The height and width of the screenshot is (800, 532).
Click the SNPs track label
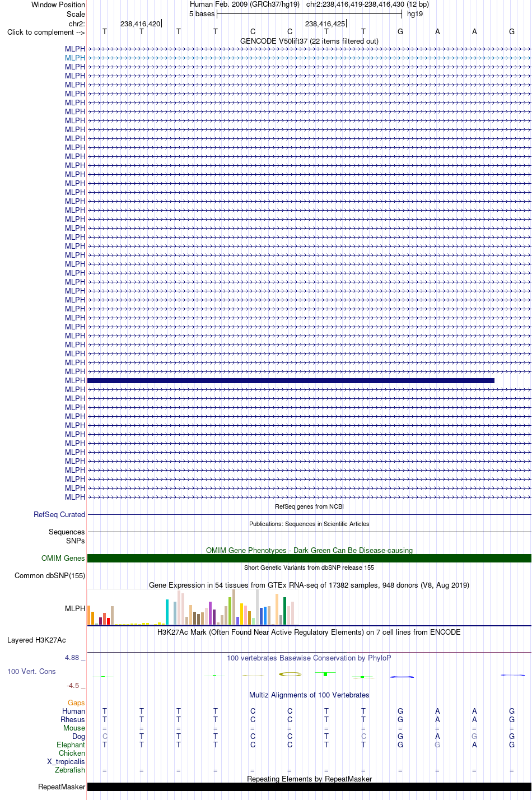click(x=76, y=541)
